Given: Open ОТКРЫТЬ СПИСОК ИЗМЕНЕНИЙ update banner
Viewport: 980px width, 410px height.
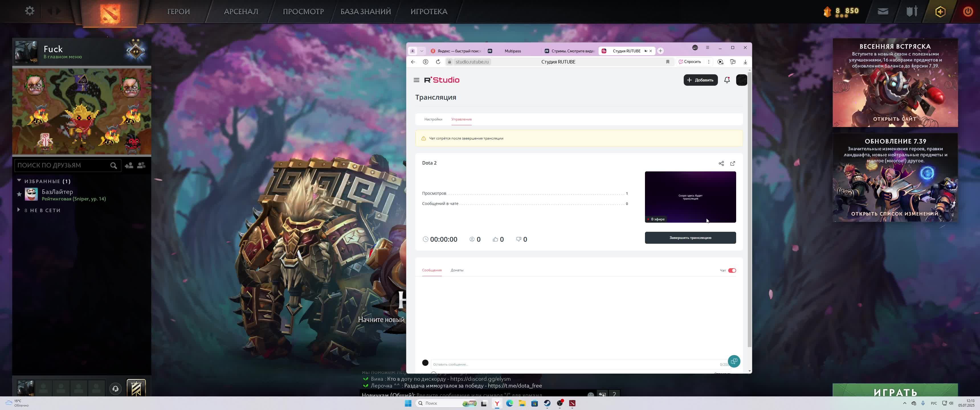Looking at the screenshot, I should tap(895, 213).
